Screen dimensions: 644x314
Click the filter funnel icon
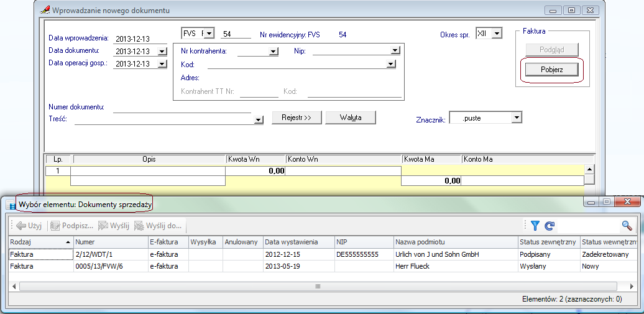(x=535, y=226)
